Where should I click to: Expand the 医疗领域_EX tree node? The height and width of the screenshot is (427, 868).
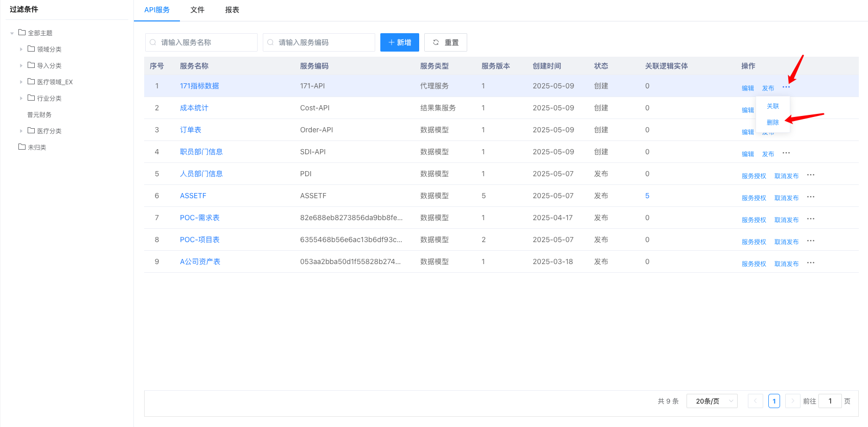(21, 82)
